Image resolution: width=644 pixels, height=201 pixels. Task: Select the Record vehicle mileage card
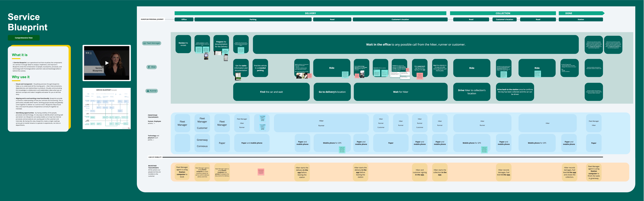(362, 68)
